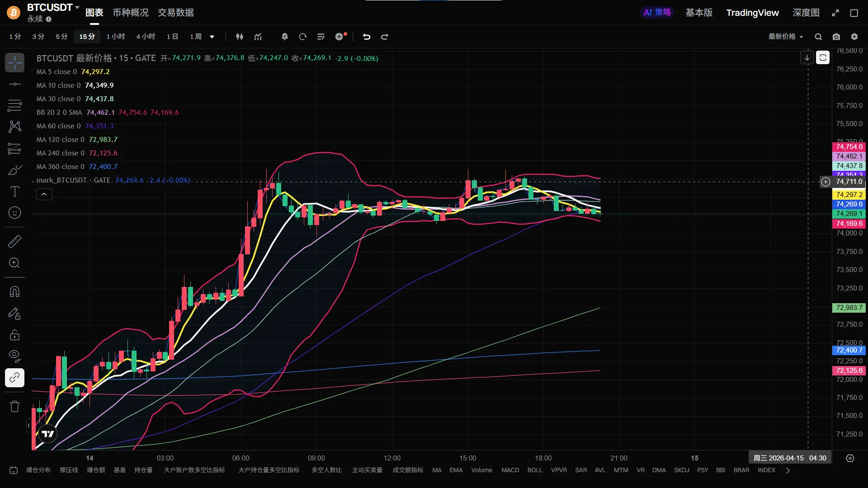Select the text annotation tool
The height and width of the screenshot is (488, 868).
tap(14, 192)
